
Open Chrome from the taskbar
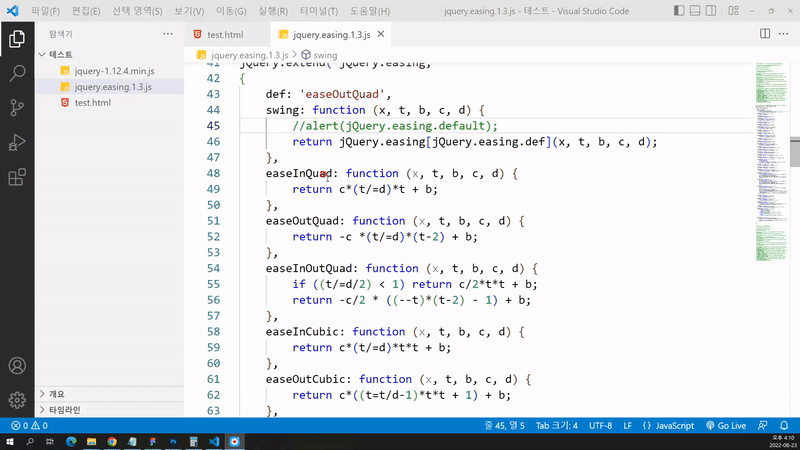[x=112, y=441]
